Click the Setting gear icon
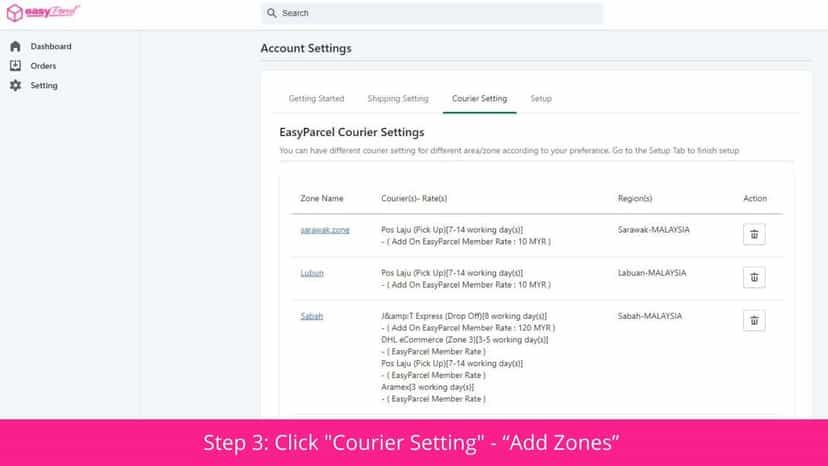 (15, 85)
